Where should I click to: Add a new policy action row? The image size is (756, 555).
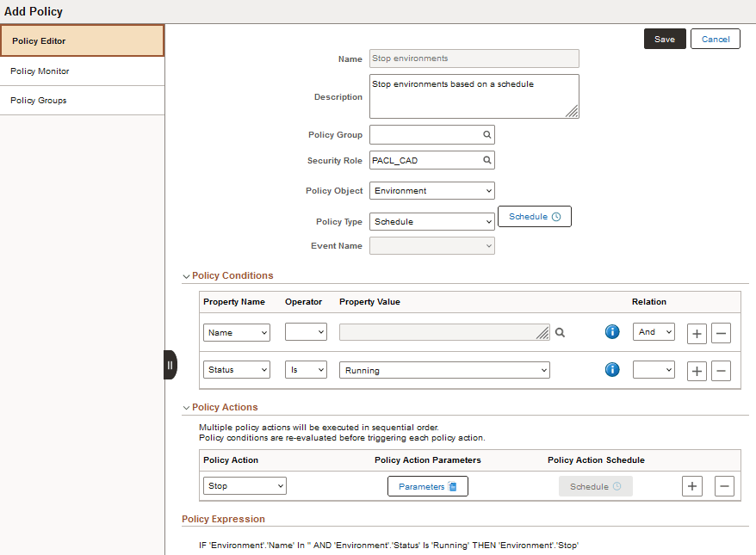click(692, 486)
